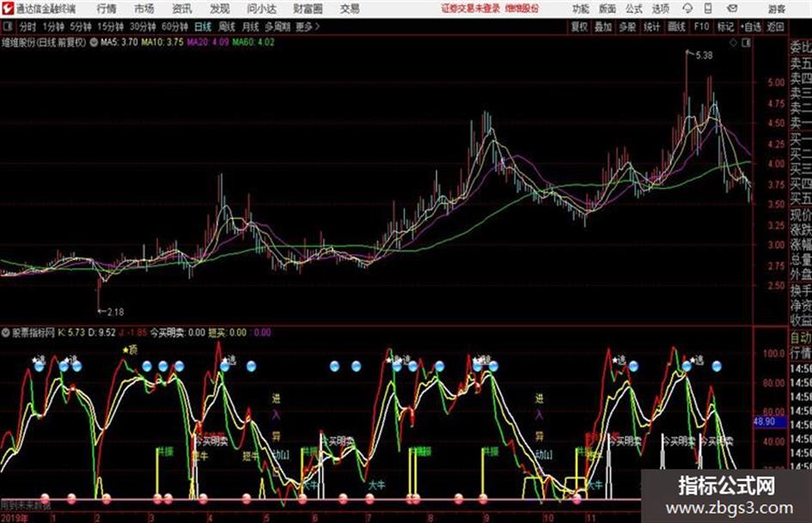
Task: Click the MA60: 4.02 value label
Action: click(x=253, y=42)
